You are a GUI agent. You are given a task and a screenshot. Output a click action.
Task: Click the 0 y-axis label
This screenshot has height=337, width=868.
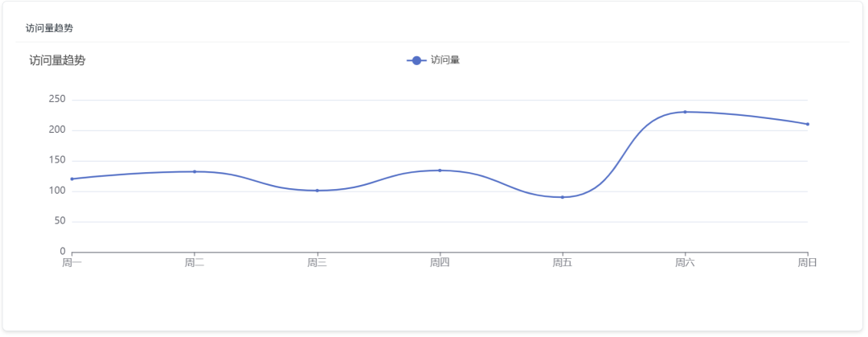(63, 252)
